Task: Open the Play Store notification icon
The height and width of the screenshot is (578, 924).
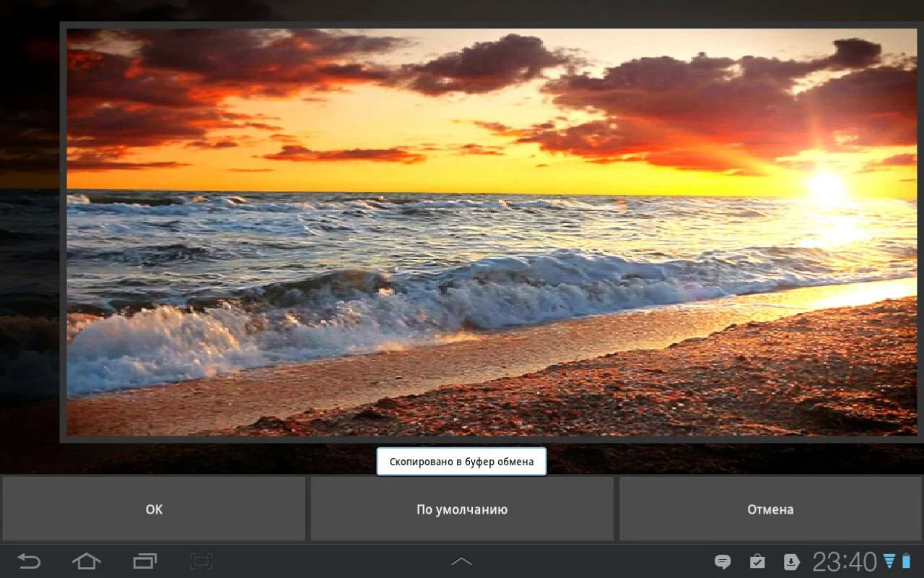Action: point(757,561)
